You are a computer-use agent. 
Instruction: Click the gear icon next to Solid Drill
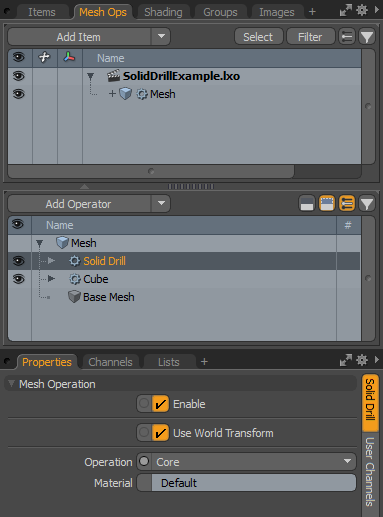75,261
